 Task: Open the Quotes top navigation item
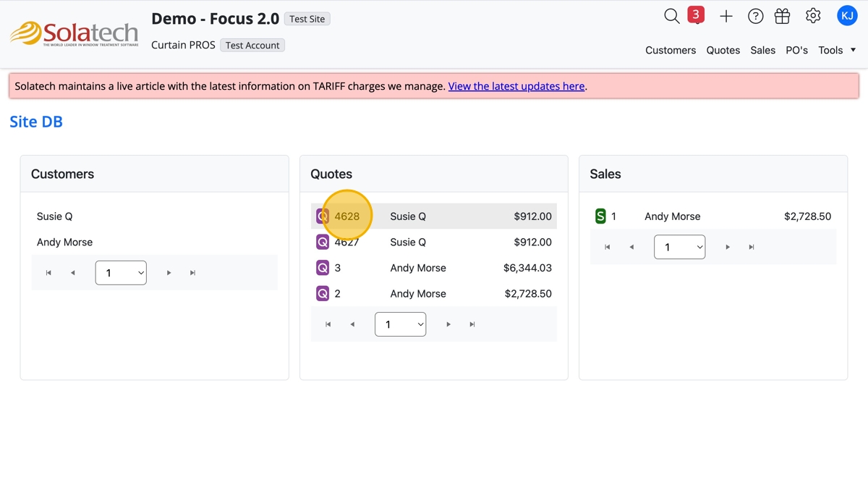[x=723, y=50]
